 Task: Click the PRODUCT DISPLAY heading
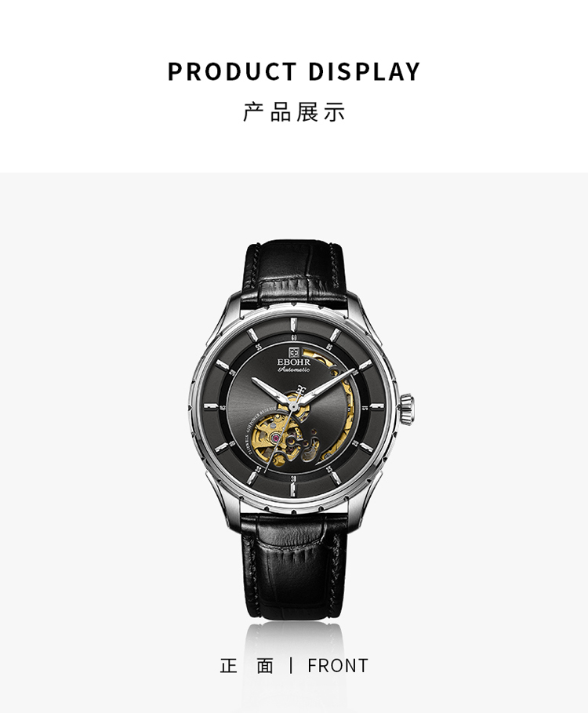pos(294,71)
